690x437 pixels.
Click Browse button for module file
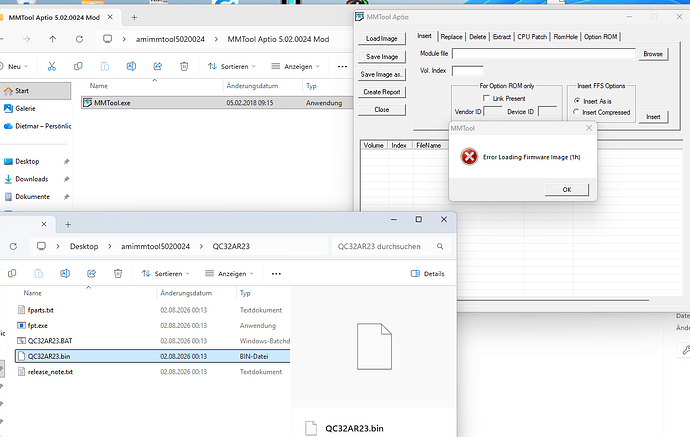[653, 54]
